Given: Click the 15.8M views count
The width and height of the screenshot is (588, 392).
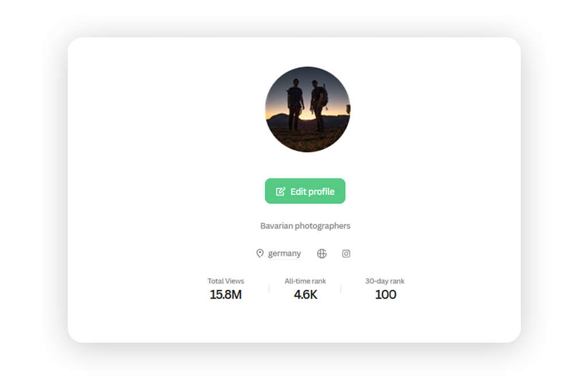Looking at the screenshot, I should 226,294.
